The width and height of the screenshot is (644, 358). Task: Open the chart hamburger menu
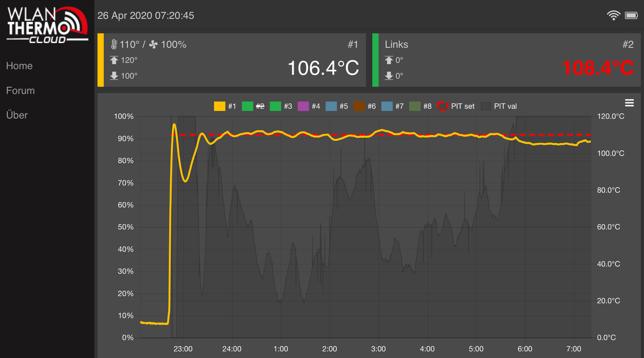click(629, 103)
